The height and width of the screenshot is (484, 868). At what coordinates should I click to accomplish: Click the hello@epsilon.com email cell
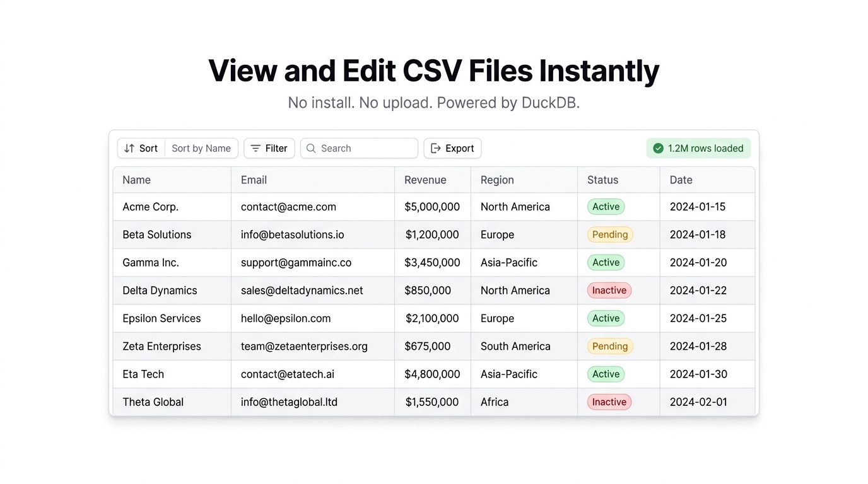[x=313, y=318]
